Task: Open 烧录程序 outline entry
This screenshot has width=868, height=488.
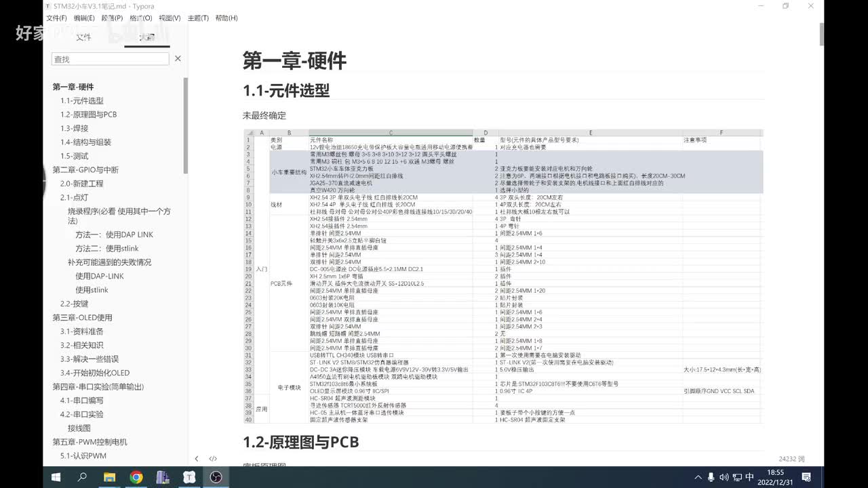Action: [119, 216]
